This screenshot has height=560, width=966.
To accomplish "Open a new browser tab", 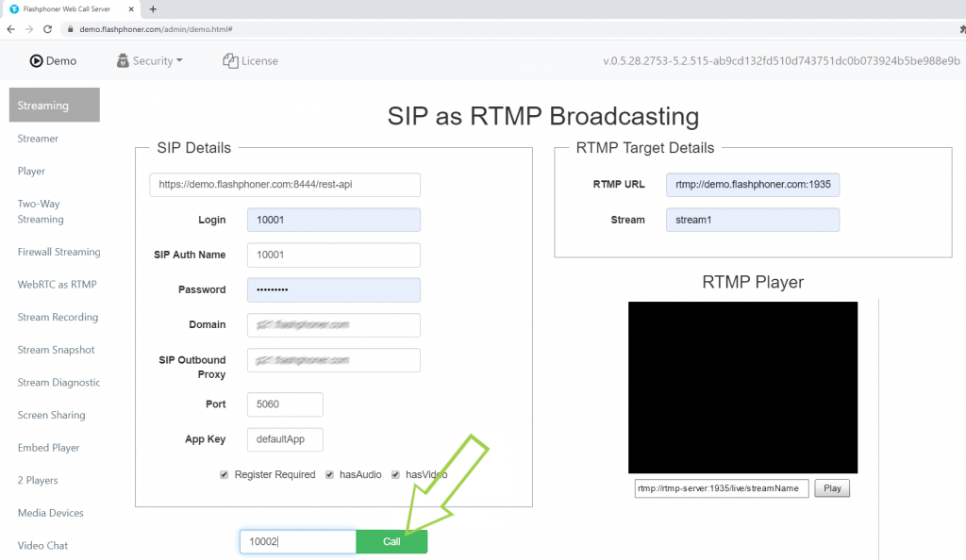I will pyautogui.click(x=153, y=9).
